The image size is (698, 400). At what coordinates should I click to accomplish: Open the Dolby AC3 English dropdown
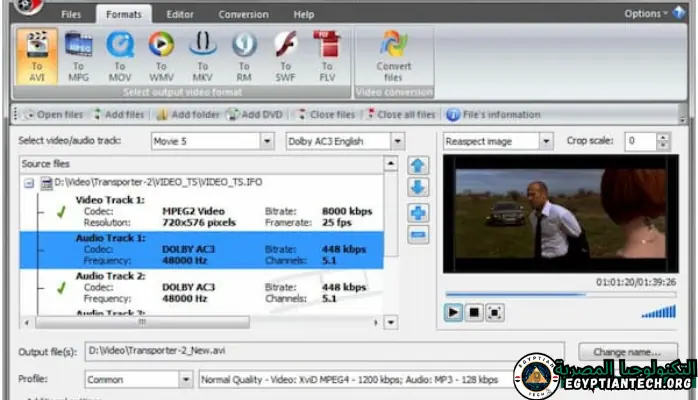[397, 142]
